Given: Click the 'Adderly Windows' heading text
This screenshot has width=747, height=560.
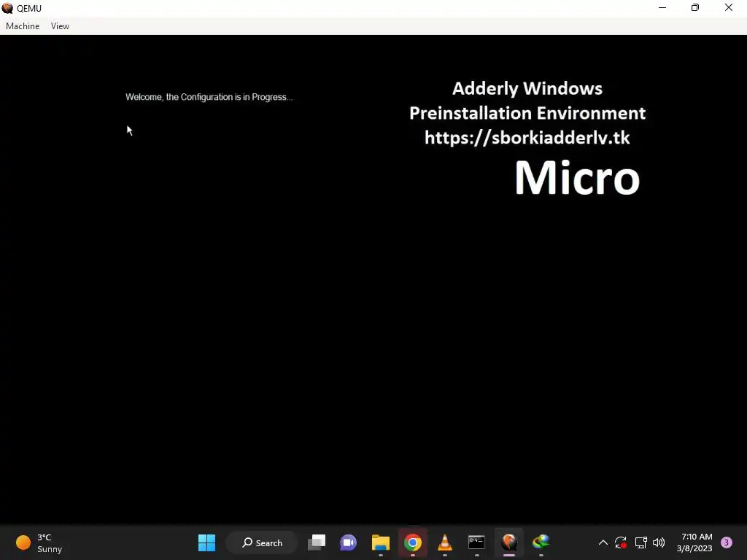Looking at the screenshot, I should (527, 88).
